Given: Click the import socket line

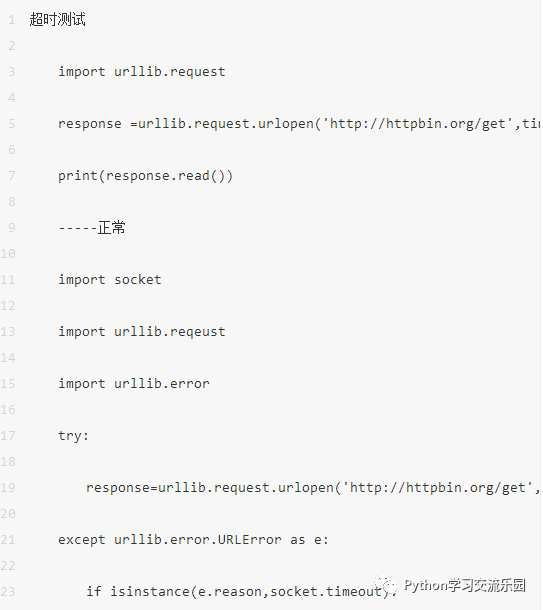Looking at the screenshot, I should click(110, 280).
